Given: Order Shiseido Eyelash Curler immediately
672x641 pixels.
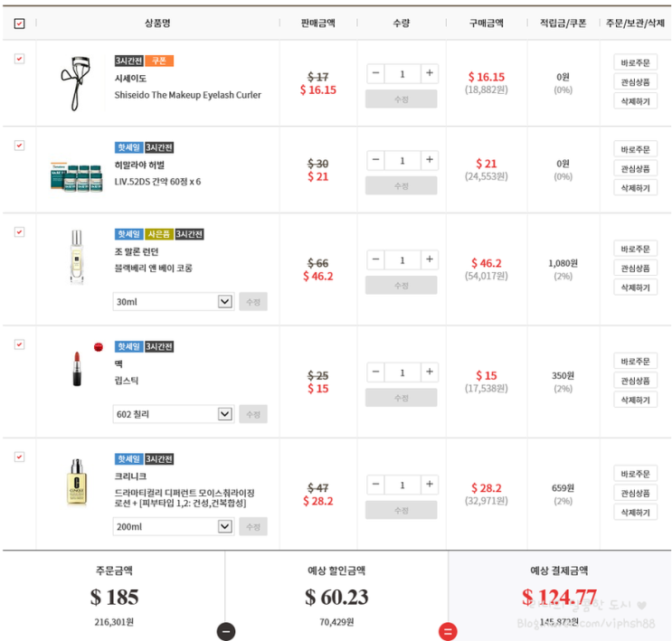Looking at the screenshot, I should click(x=635, y=62).
